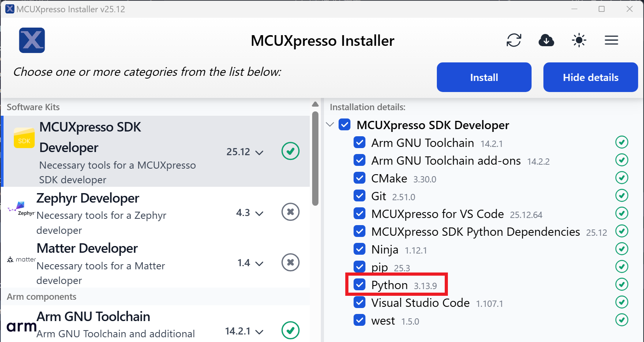This screenshot has height=342, width=644.
Task: Click green status check beside CMake
Action: 622,178
